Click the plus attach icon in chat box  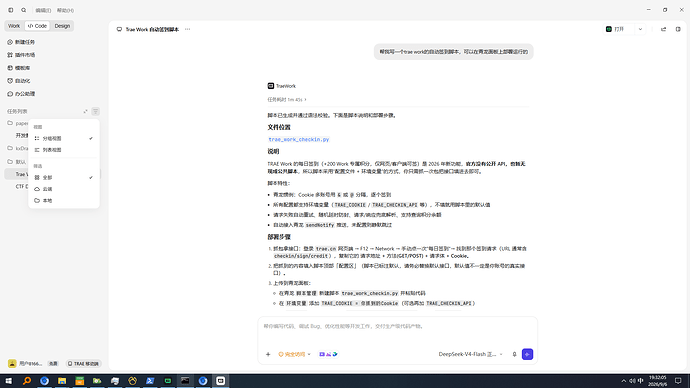click(x=268, y=354)
